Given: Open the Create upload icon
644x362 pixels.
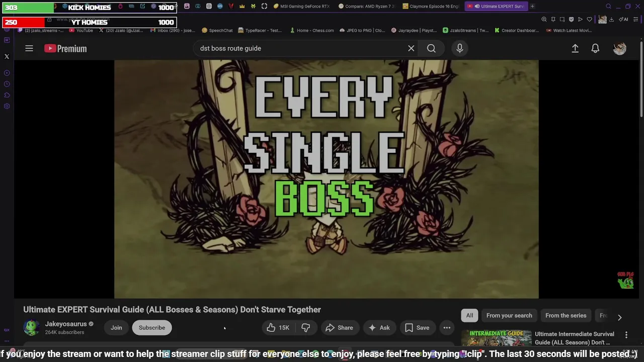Looking at the screenshot, I should click(x=575, y=48).
